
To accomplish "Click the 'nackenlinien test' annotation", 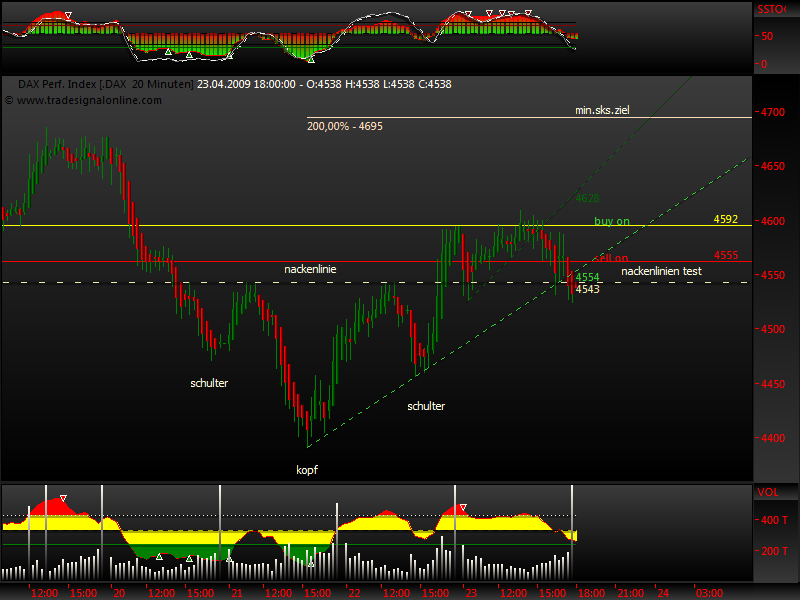I will pyautogui.click(x=663, y=271).
